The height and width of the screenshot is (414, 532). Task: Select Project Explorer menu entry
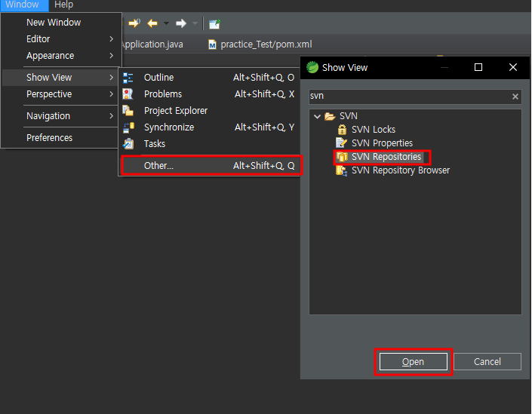click(x=209, y=111)
